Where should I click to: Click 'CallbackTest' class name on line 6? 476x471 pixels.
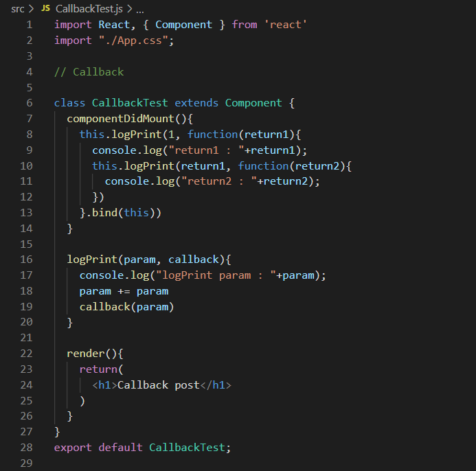130,103
